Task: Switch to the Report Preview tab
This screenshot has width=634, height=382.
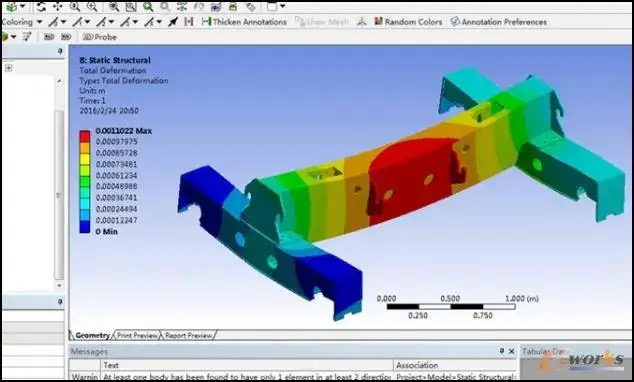Action: [188, 335]
